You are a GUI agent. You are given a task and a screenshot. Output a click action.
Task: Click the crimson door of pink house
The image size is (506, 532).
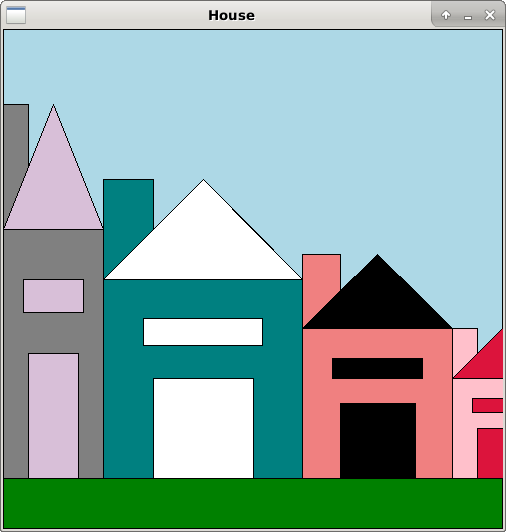[x=490, y=453]
